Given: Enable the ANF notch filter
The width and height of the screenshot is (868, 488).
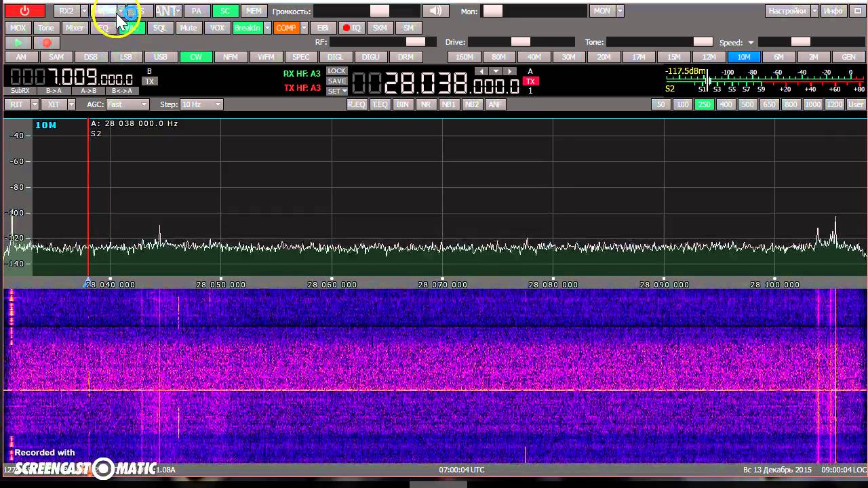Looking at the screenshot, I should coord(495,104).
